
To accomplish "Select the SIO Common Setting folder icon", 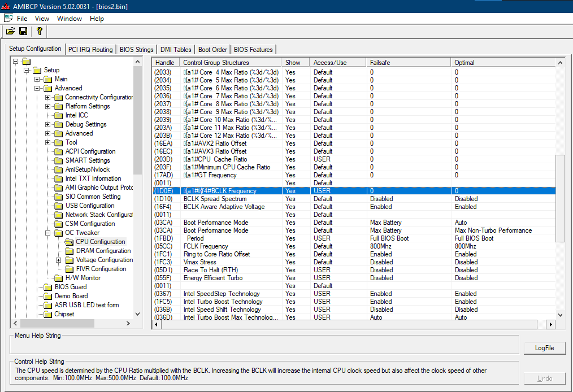I will coord(58,197).
